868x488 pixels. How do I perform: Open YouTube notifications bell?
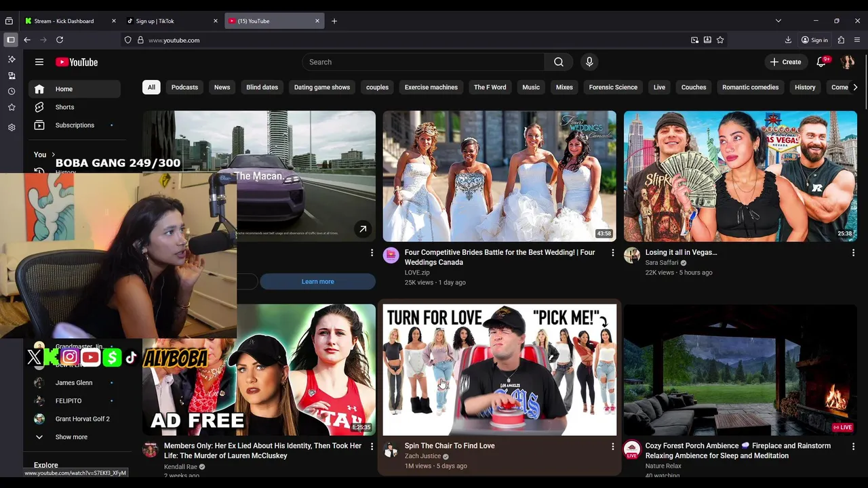tap(821, 62)
